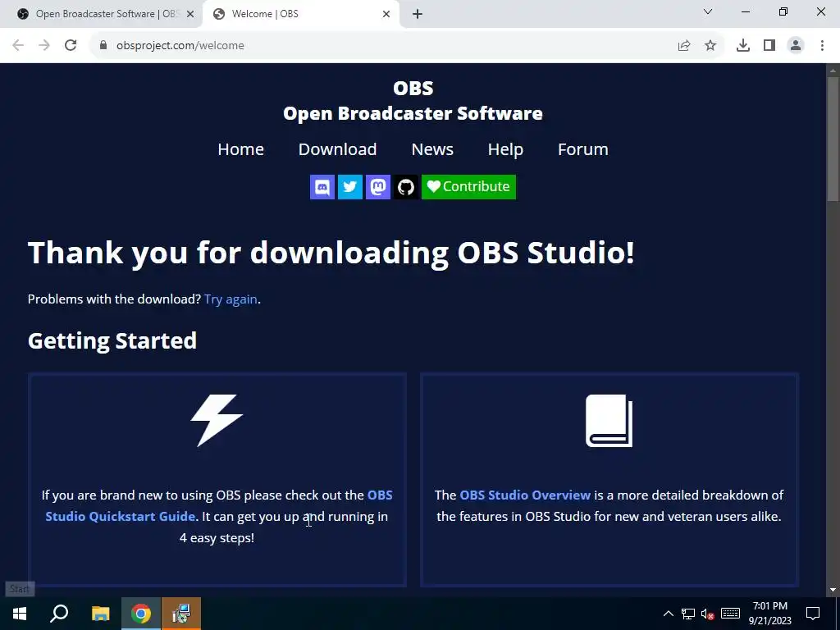Screen dimensions: 840x630
Task: Click the Try again link
Action: coord(231,299)
